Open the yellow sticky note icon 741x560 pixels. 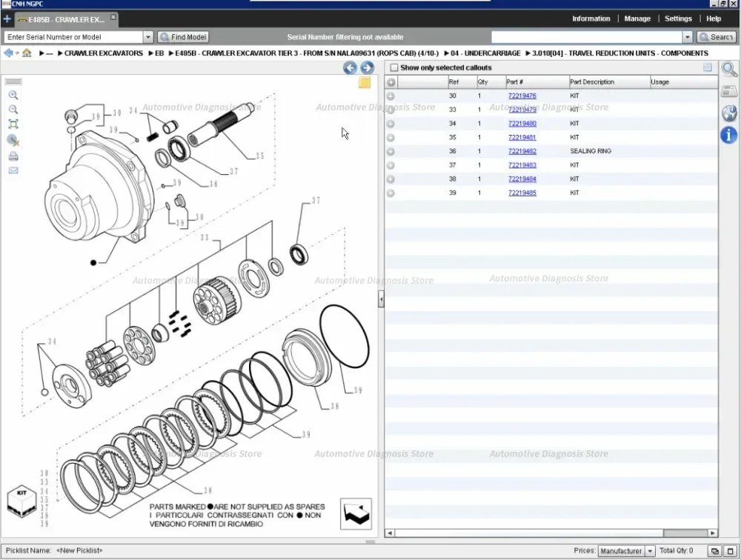click(365, 83)
